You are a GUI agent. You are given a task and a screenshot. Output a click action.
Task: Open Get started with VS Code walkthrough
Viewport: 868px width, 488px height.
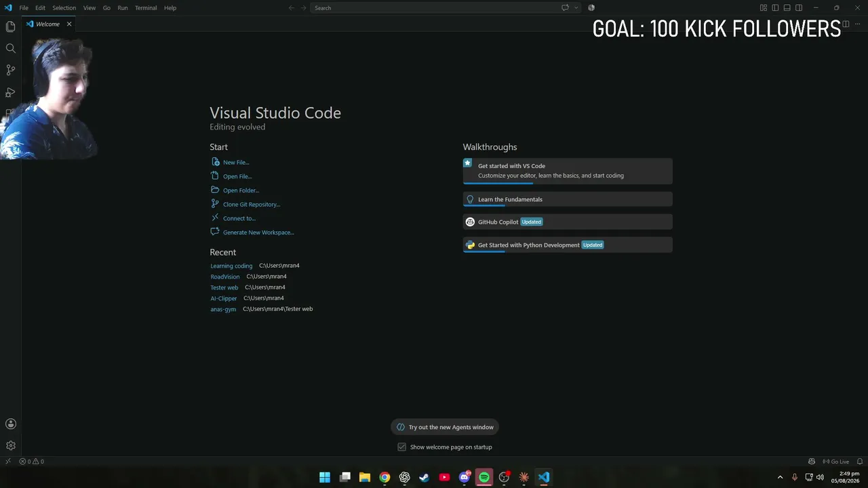pos(568,171)
